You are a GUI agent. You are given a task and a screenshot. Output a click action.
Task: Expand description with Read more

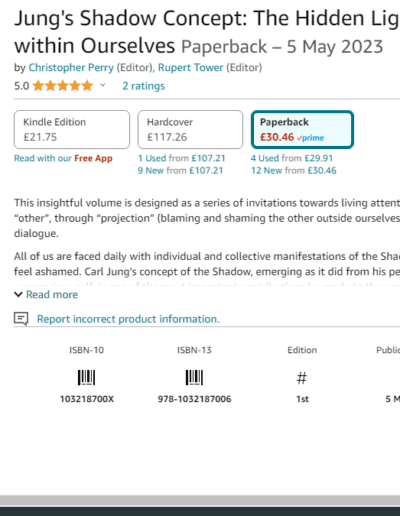point(52,294)
